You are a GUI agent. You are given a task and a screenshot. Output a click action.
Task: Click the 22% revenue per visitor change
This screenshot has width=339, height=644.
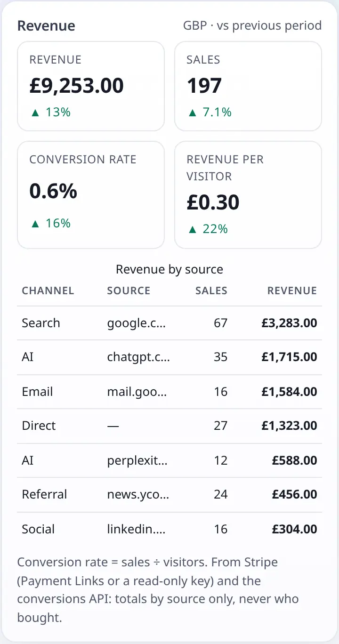pos(207,229)
